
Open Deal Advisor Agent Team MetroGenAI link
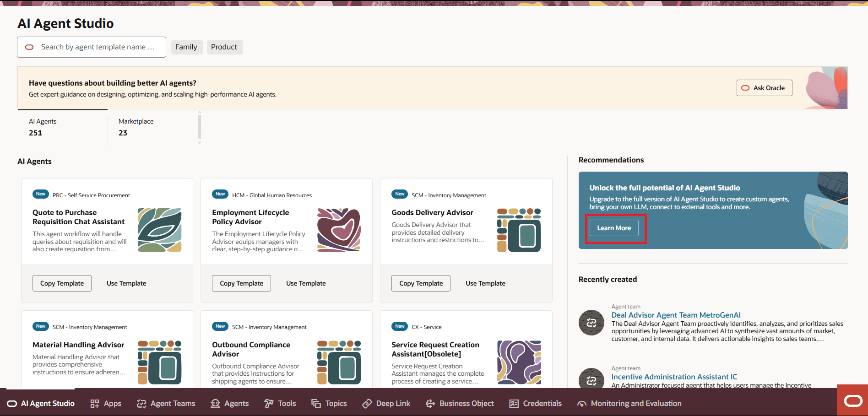coord(676,315)
